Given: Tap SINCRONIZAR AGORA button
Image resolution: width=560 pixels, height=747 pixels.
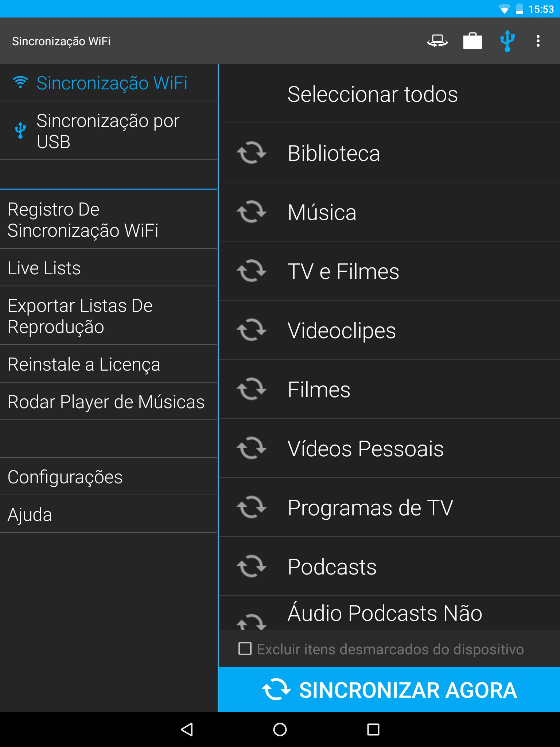Looking at the screenshot, I should pyautogui.click(x=389, y=689).
